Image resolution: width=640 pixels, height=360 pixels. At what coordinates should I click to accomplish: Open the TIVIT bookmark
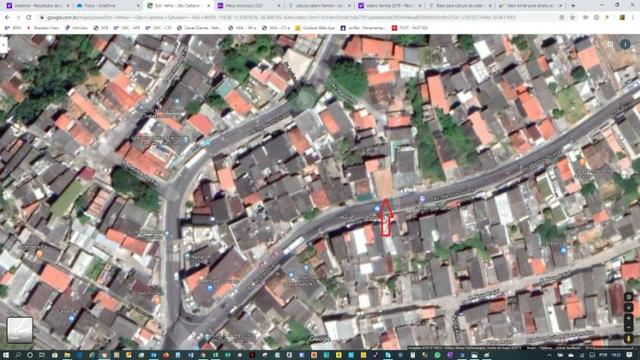tap(409, 28)
